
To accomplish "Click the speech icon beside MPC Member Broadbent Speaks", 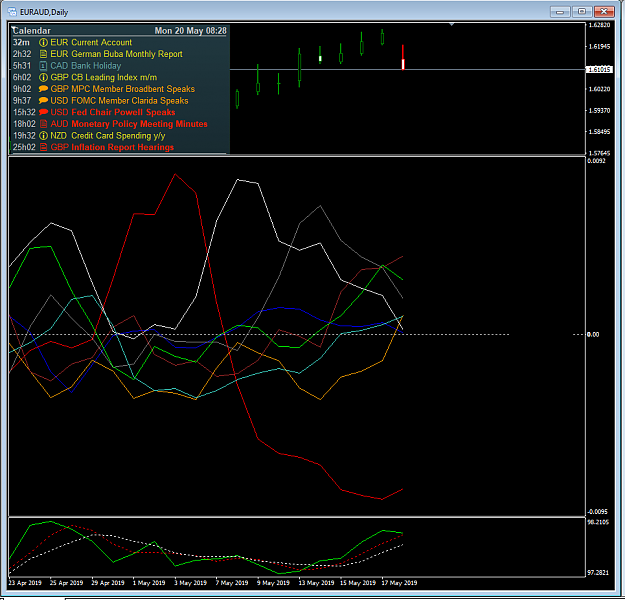I will (43, 89).
